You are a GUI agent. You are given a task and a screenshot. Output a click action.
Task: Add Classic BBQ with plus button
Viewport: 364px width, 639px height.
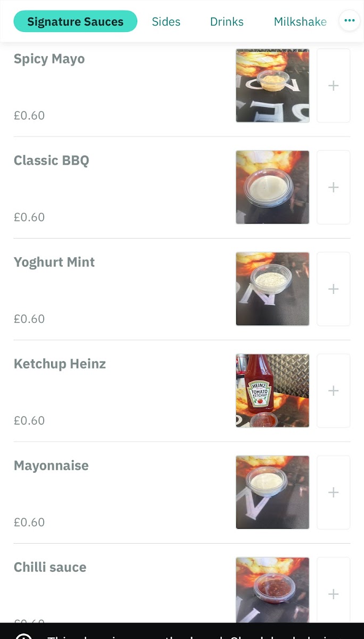(333, 187)
